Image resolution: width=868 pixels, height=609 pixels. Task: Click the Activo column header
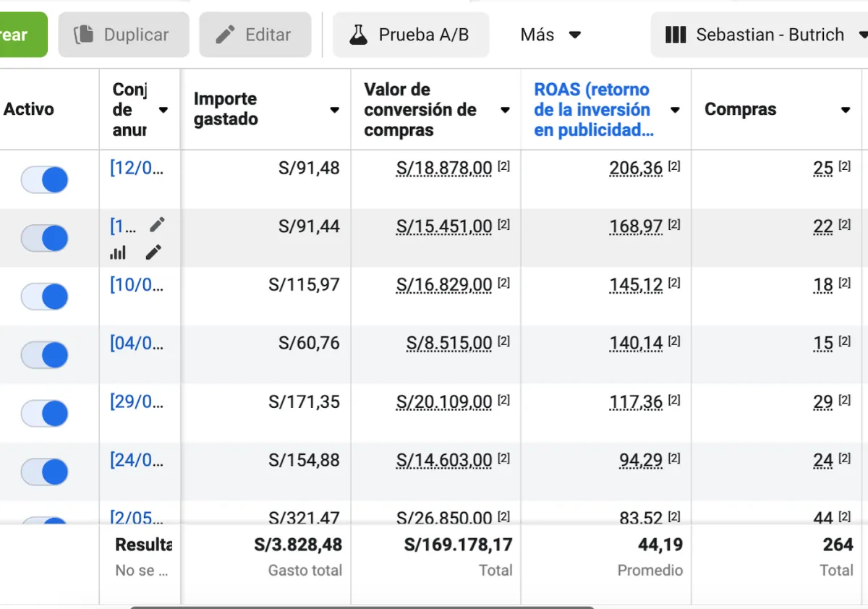click(29, 109)
